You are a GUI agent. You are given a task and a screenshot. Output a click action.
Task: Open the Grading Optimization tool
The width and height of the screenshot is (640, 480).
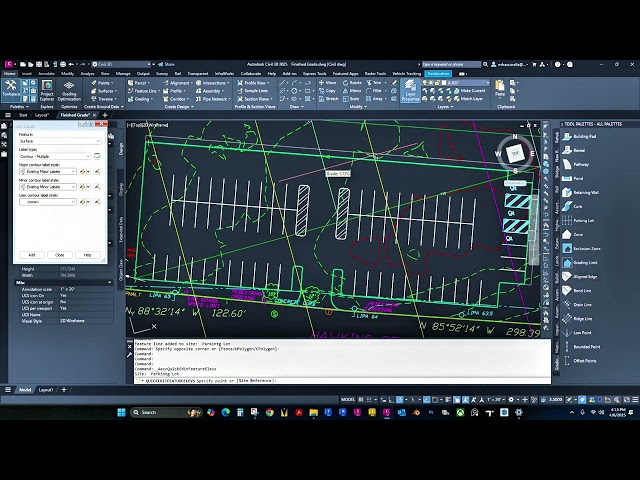[x=69, y=90]
